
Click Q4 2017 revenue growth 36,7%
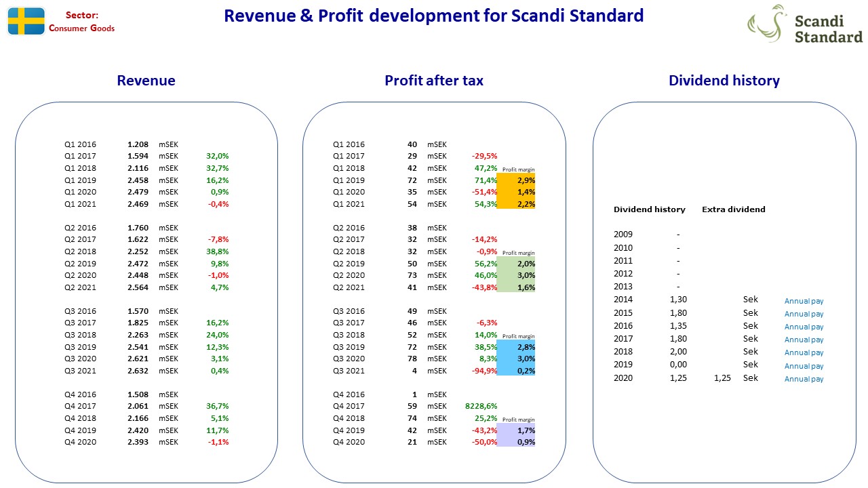click(x=217, y=406)
